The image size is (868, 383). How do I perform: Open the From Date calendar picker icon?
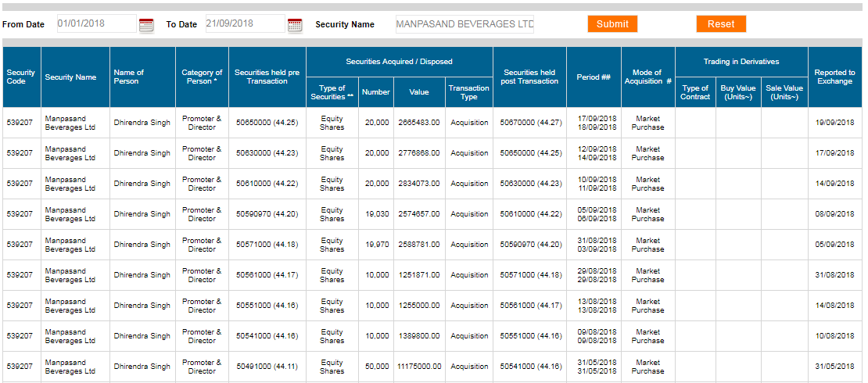pos(146,25)
